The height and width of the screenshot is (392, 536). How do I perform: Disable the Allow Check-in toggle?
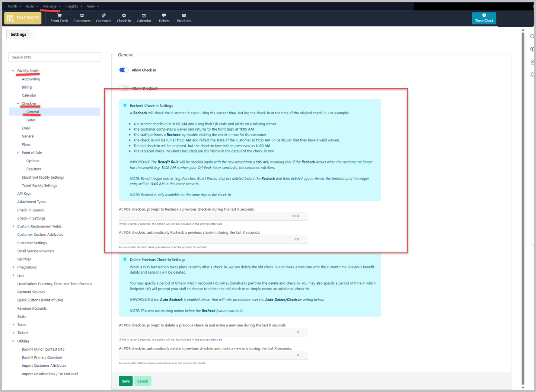pos(124,70)
